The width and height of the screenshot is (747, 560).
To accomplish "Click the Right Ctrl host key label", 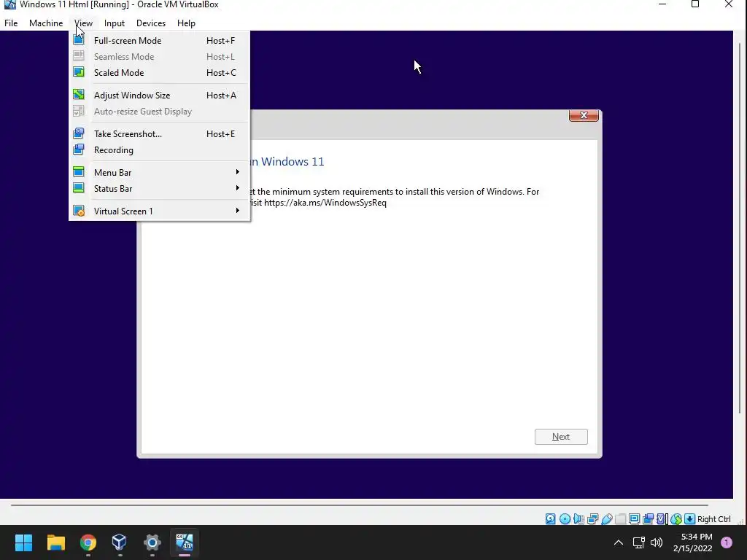I will point(713,519).
